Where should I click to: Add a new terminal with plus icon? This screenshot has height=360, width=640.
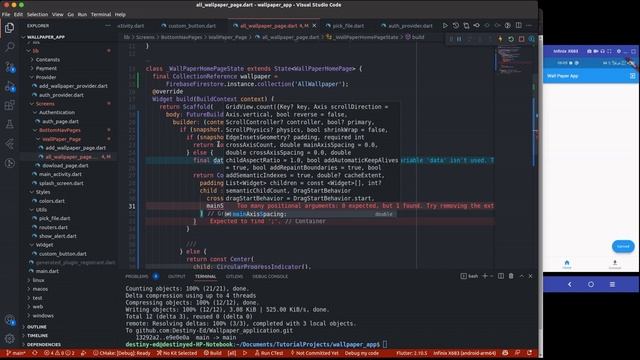(485, 276)
